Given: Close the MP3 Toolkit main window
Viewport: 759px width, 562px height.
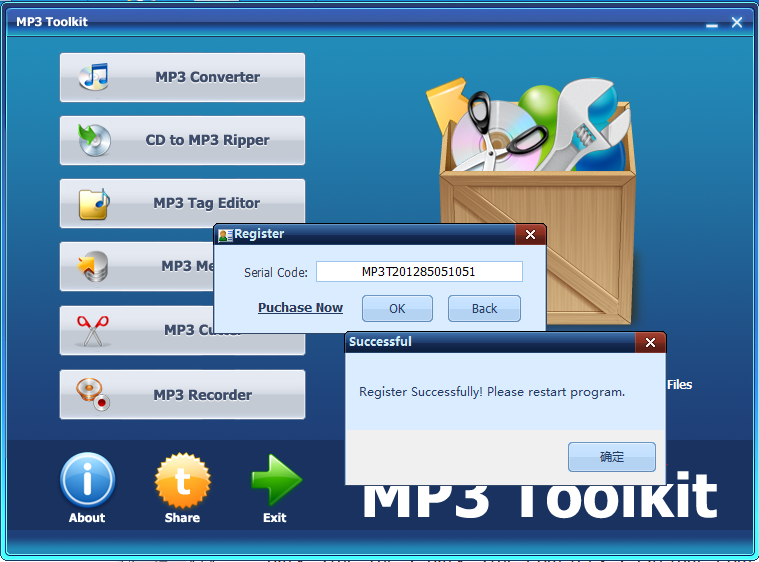Looking at the screenshot, I should (737, 22).
